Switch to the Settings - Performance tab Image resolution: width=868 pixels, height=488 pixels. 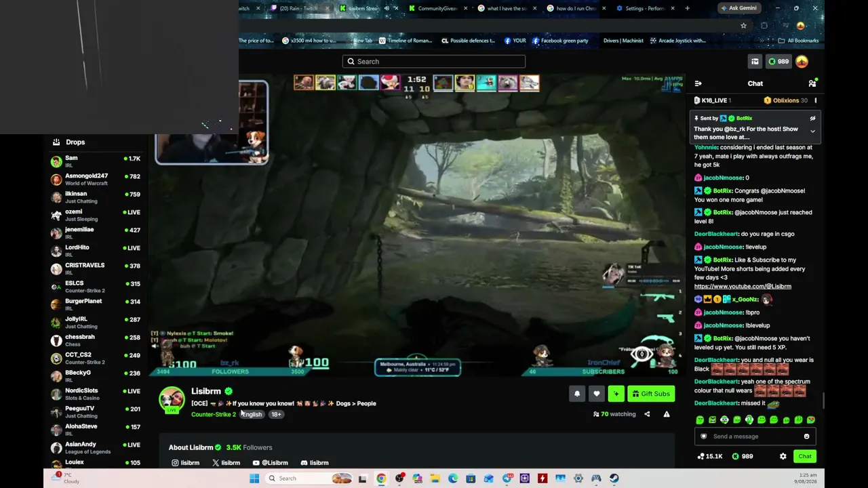point(644,8)
